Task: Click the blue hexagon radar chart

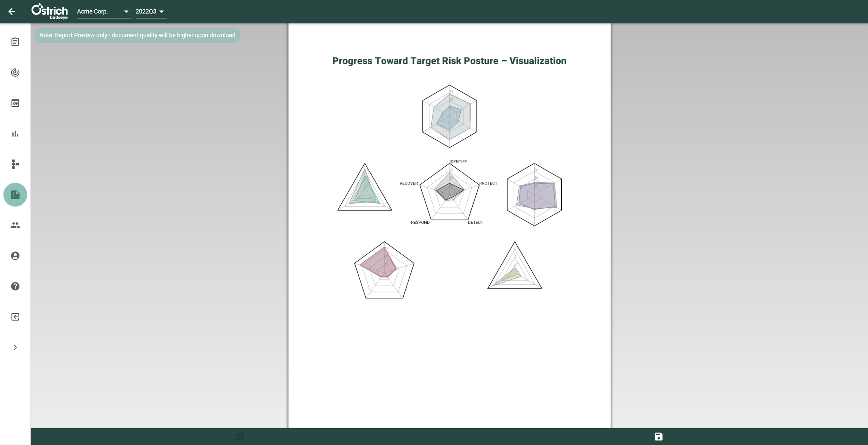Action: click(x=449, y=116)
